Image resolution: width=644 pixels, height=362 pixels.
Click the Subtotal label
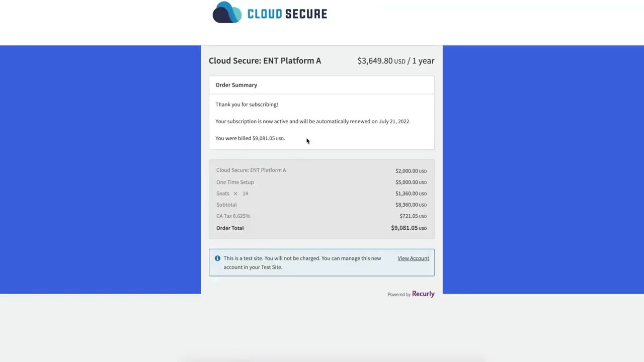click(226, 205)
